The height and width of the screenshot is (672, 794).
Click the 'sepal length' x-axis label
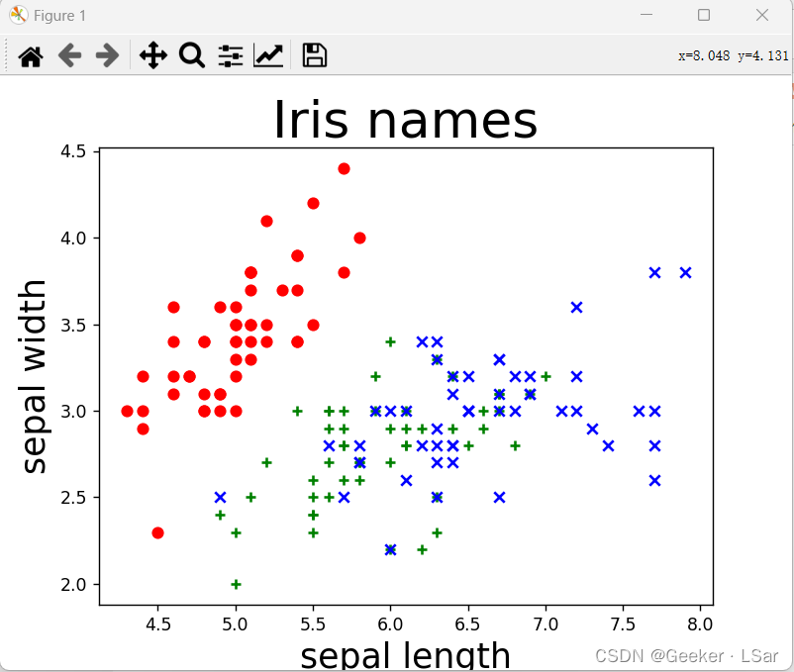click(405, 655)
